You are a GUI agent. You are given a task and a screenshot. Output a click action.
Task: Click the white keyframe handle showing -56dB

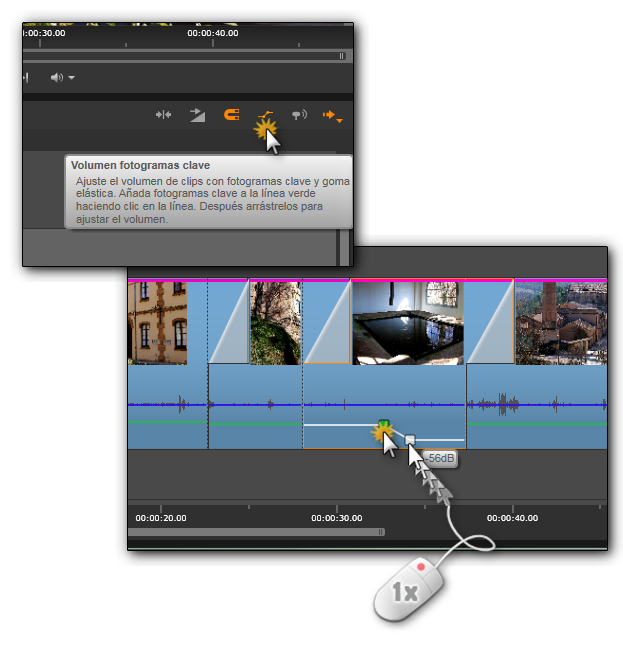coord(410,439)
